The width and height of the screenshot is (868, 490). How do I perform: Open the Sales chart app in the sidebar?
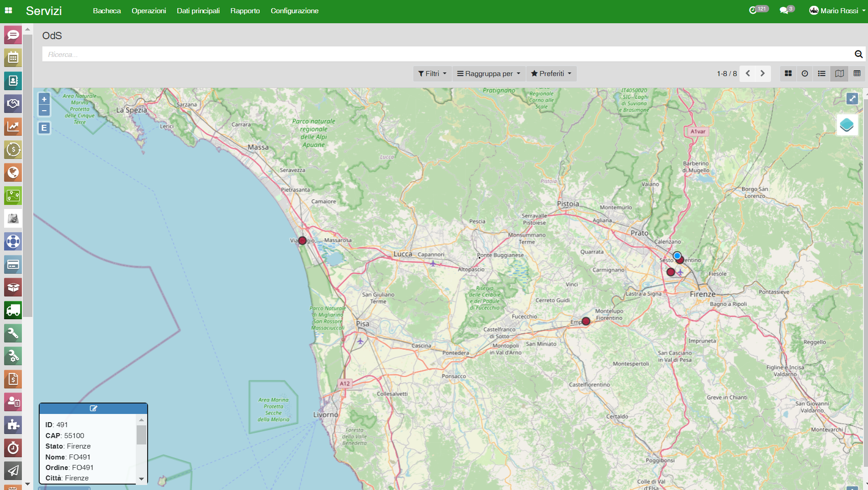[13, 127]
